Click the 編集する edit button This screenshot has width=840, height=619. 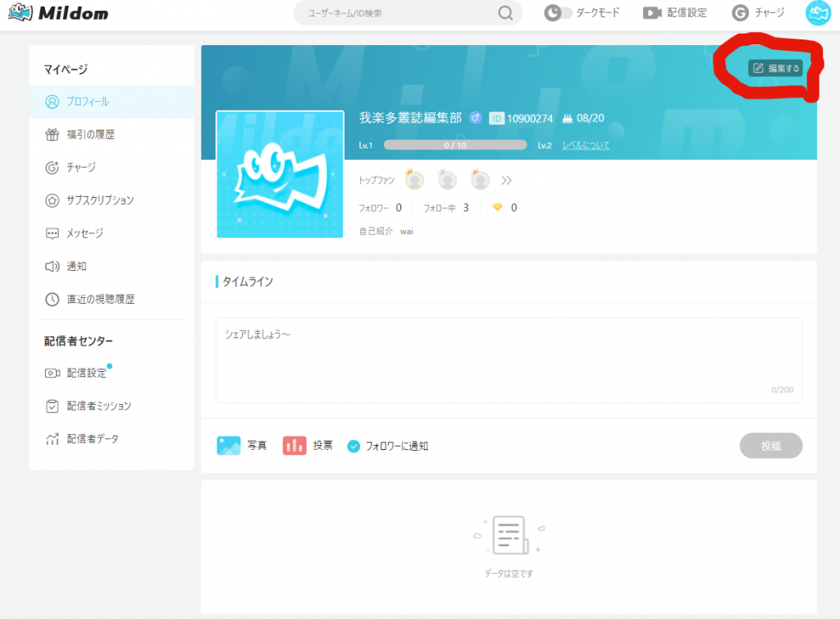click(x=775, y=68)
